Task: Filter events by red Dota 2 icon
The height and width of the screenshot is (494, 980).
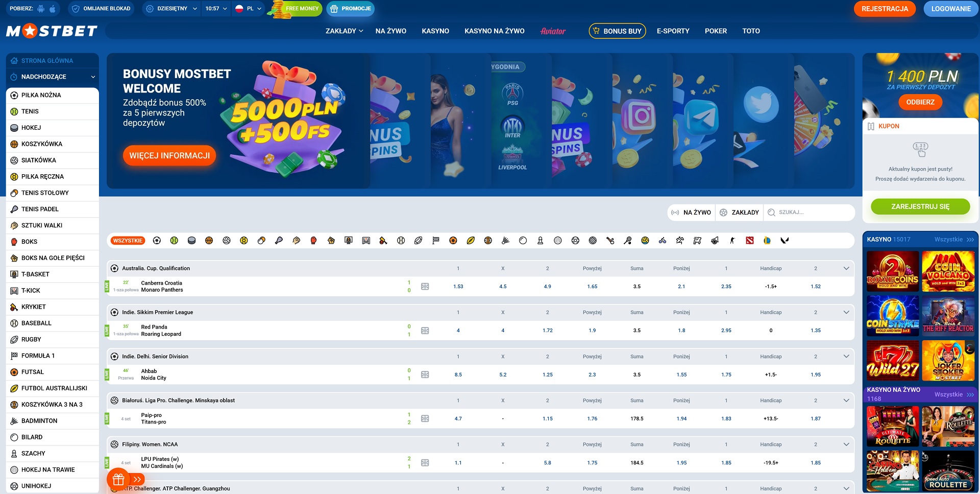Action: 750,241
